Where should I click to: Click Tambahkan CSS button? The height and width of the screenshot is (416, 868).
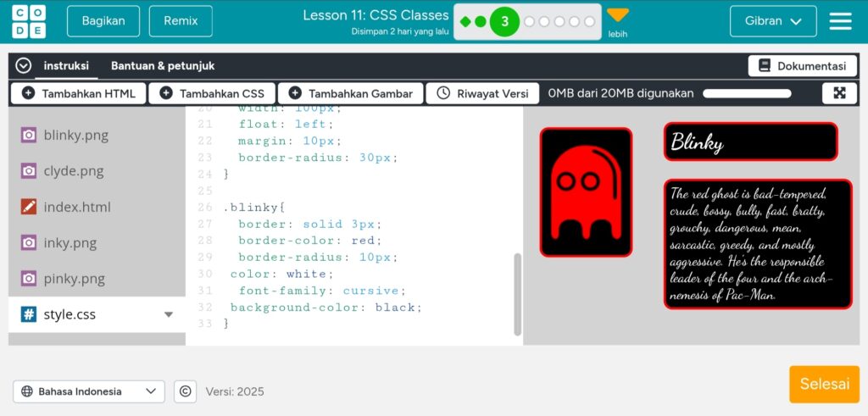211,93
